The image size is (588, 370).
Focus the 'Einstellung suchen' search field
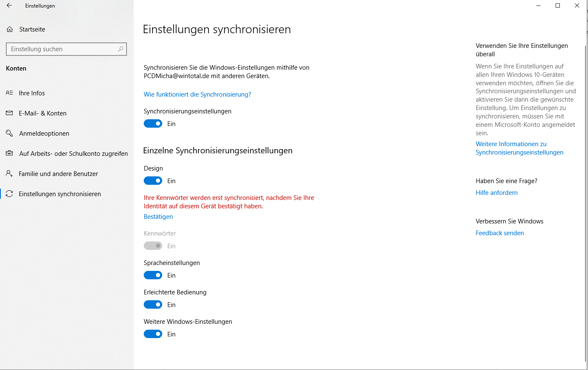[63, 49]
